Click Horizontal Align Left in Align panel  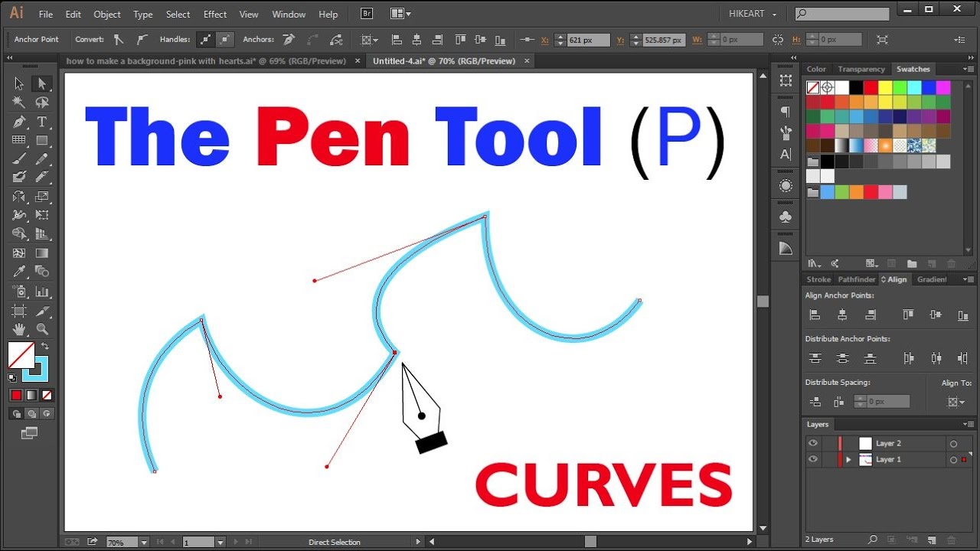(x=815, y=315)
